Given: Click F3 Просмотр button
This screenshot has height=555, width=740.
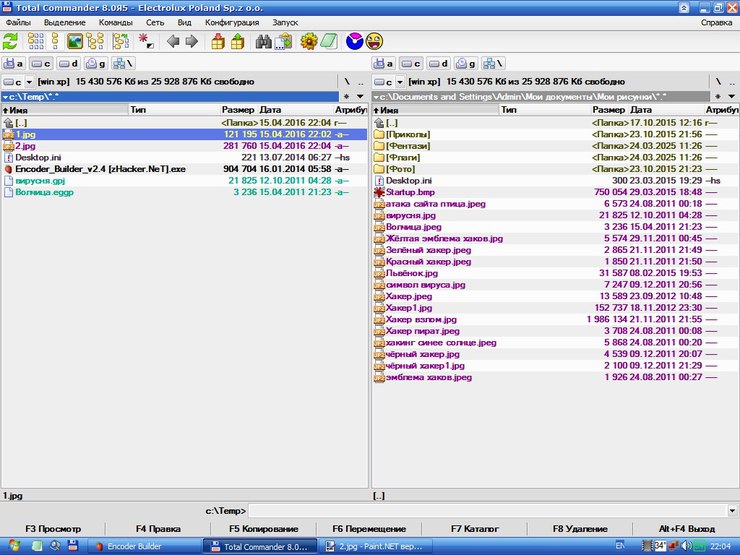Looking at the screenshot, I should click(53, 529).
